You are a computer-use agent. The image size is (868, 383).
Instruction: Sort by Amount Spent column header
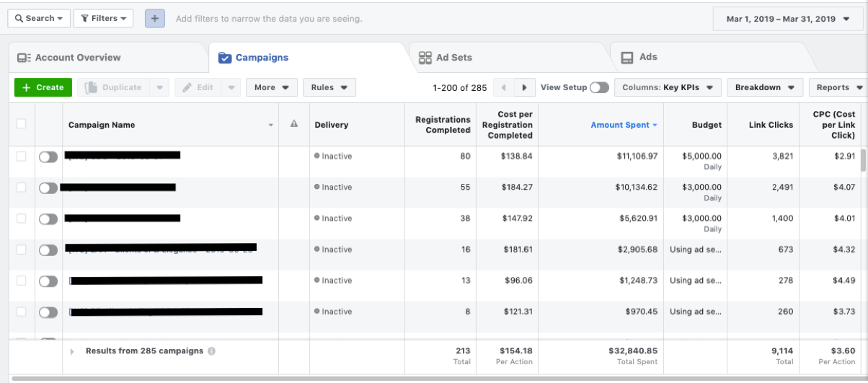tap(601, 125)
